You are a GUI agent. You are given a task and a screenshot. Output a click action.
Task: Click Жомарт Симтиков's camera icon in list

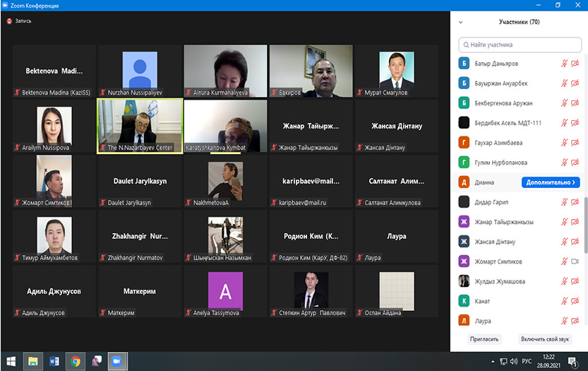pyautogui.click(x=575, y=261)
